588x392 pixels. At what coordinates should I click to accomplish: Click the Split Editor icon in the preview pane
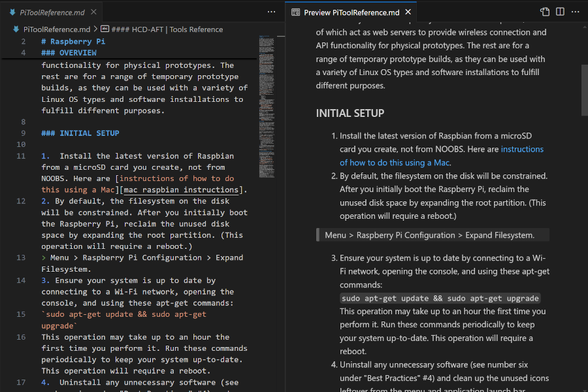561,11
